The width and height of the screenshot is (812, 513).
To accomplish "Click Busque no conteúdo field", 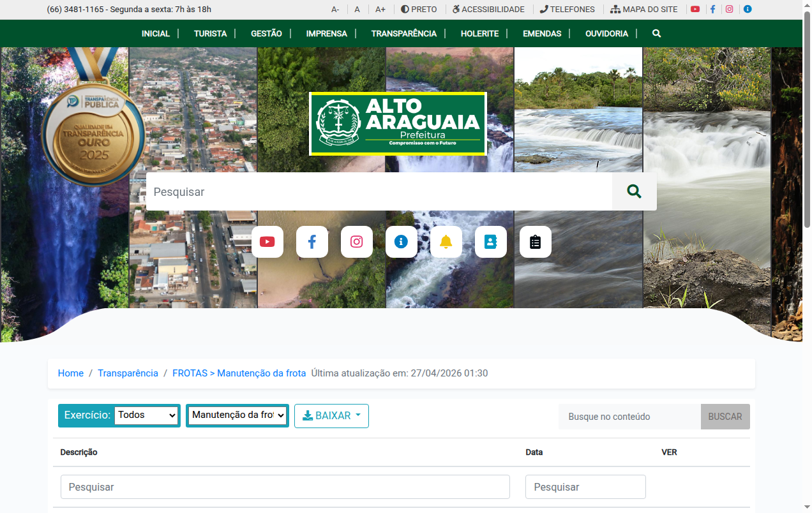I will coord(629,417).
